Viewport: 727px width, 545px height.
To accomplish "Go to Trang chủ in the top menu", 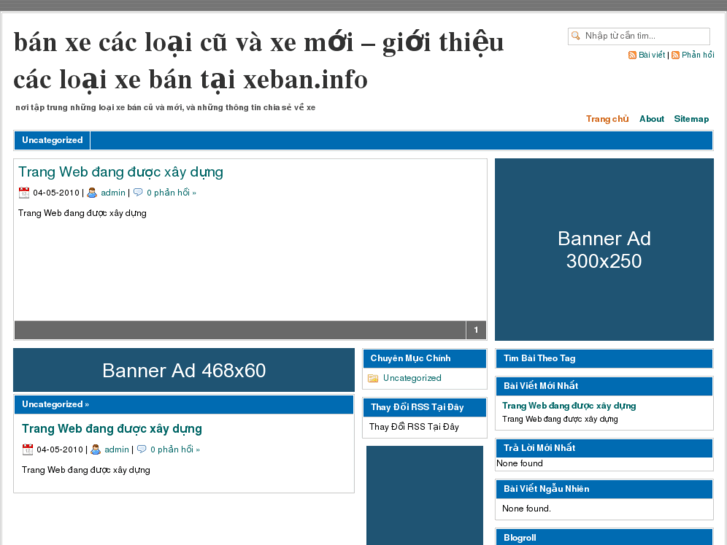I will 607,119.
